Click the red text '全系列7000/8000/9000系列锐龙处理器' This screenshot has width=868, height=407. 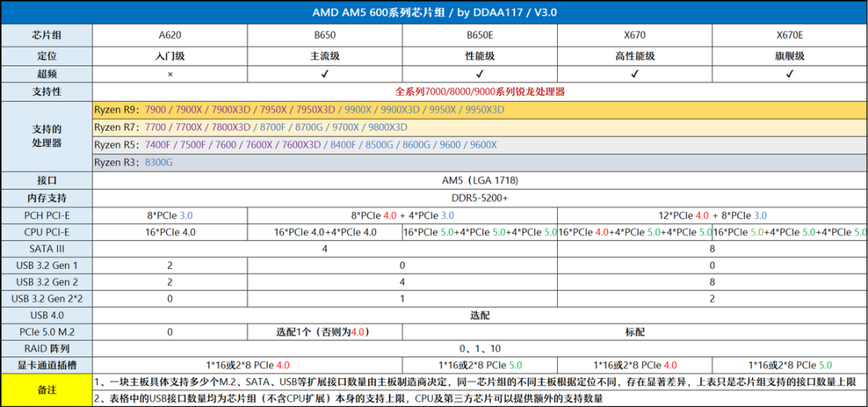pos(480,92)
